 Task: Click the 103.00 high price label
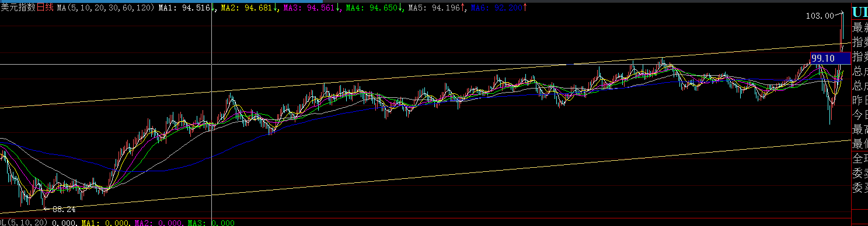click(x=820, y=16)
